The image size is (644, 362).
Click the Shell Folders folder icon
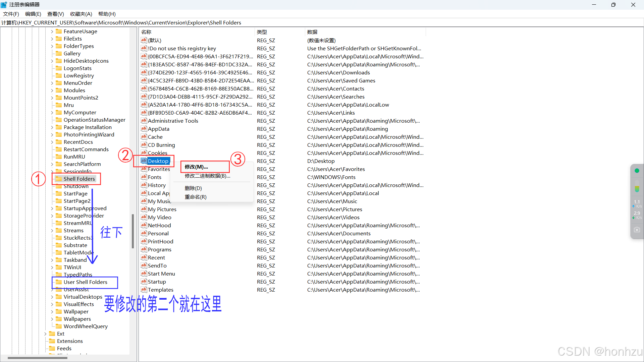point(59,179)
